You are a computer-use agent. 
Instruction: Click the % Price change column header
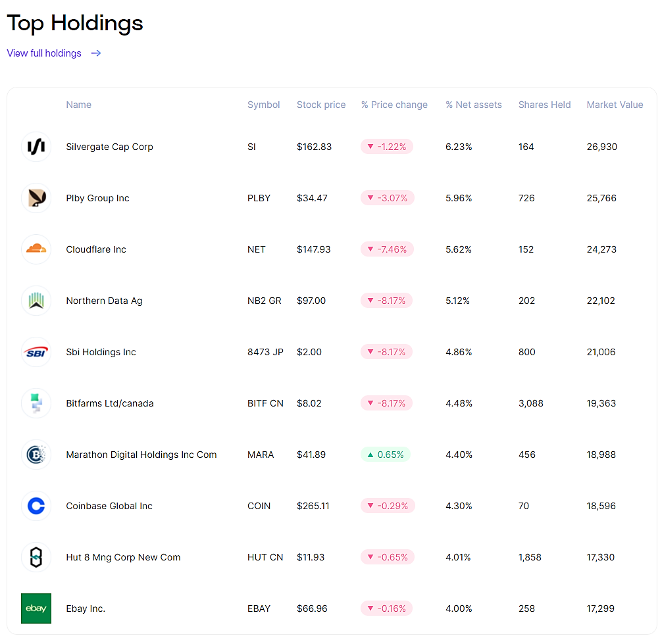click(394, 105)
